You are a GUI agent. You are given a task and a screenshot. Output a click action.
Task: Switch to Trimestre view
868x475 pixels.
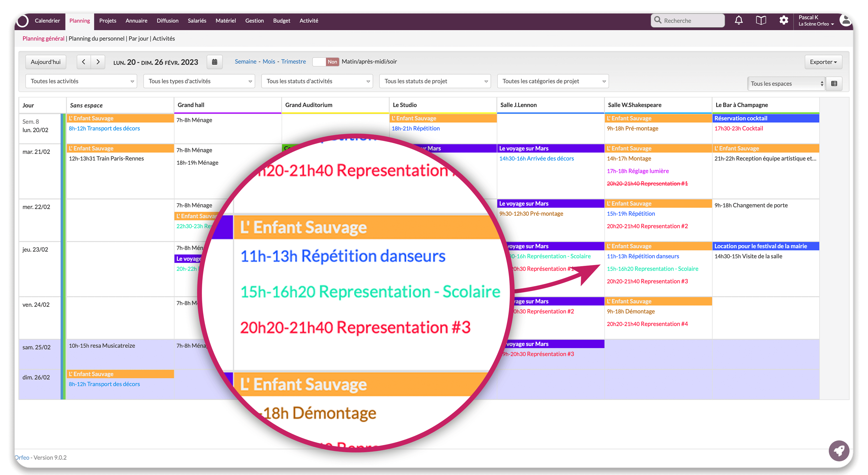click(x=293, y=61)
